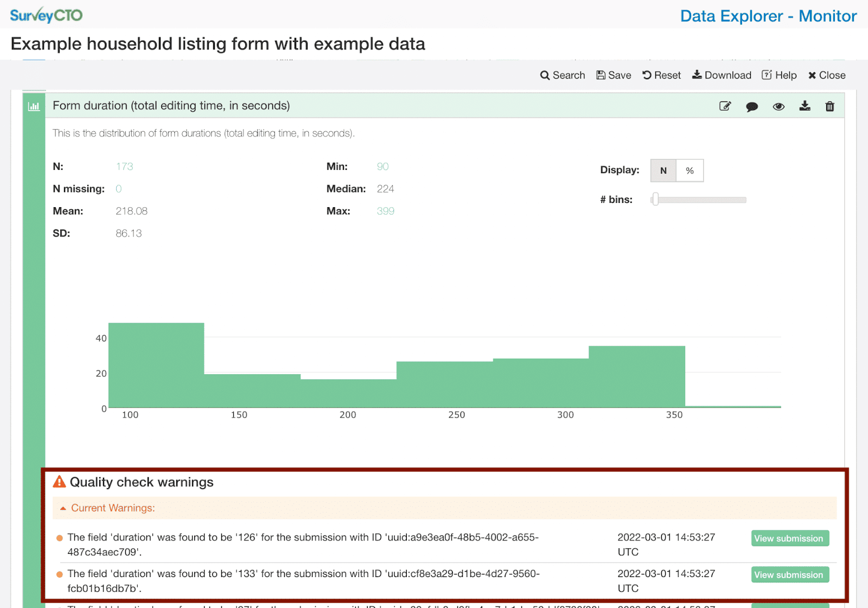Toggle visibility eye icon on Form duration card

click(x=778, y=107)
